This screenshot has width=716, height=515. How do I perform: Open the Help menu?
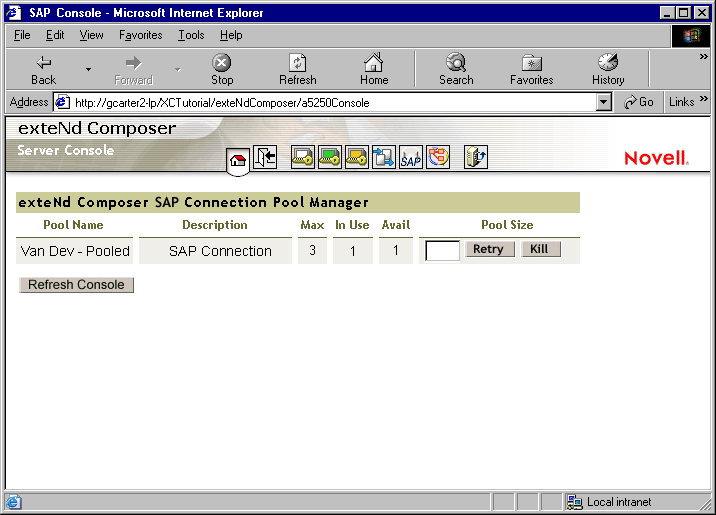231,35
